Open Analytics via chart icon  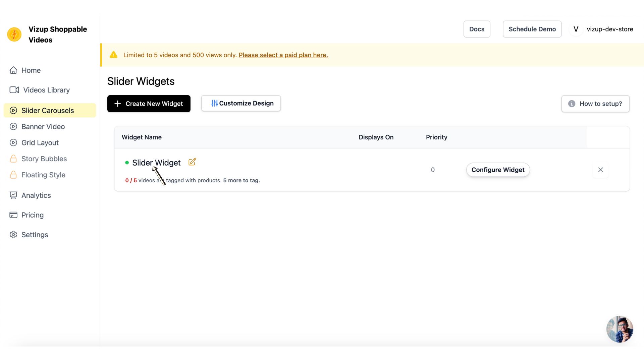[x=13, y=195]
